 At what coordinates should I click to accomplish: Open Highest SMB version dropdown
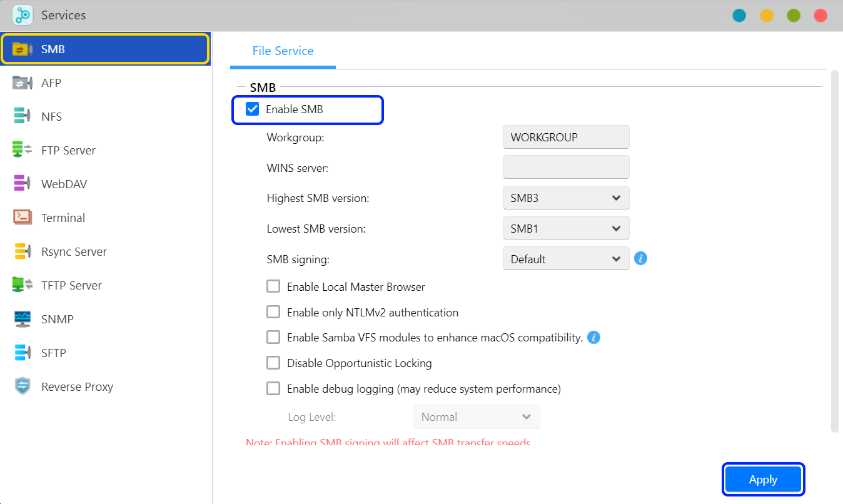(566, 198)
